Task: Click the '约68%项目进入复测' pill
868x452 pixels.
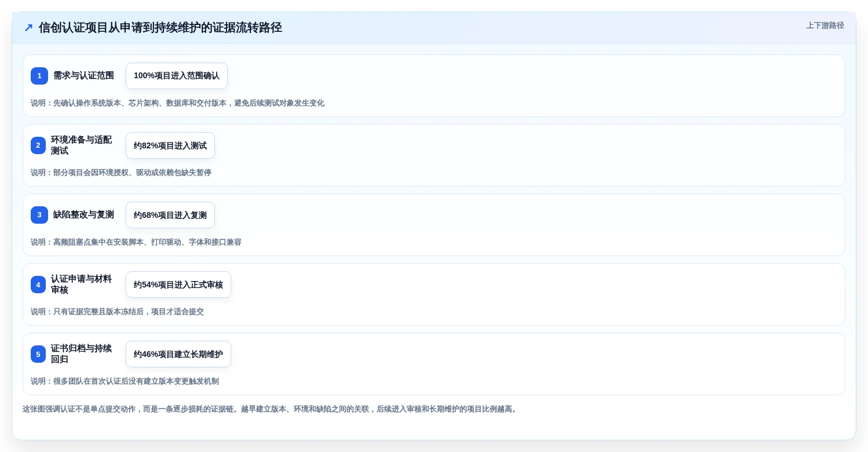Action: 170,215
